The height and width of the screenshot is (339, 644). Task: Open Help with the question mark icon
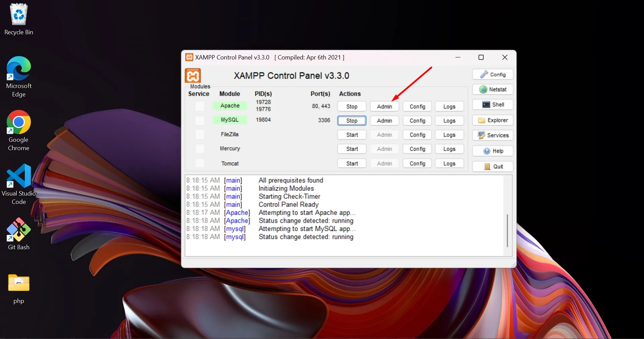click(x=493, y=151)
